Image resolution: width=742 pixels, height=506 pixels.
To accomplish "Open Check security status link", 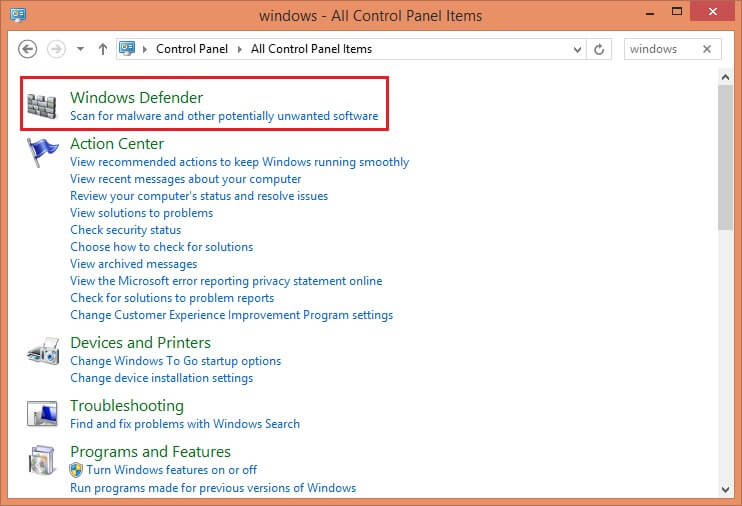I will tap(125, 230).
